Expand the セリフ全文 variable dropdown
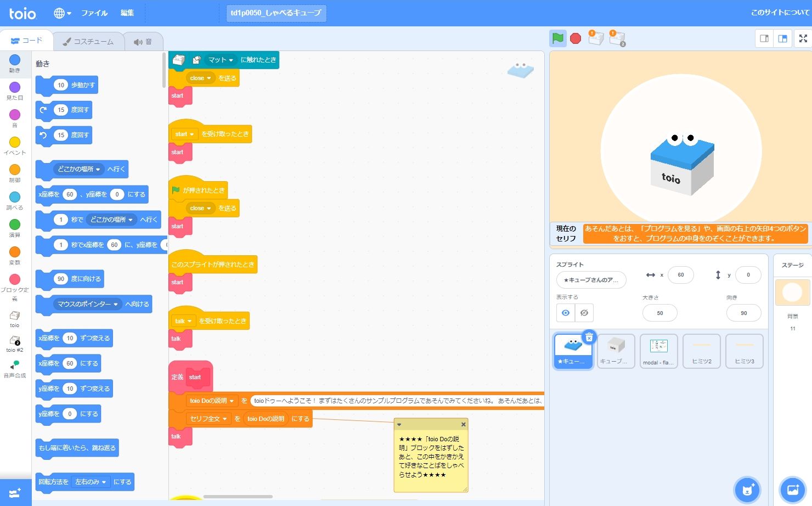The width and height of the screenshot is (812, 506). (208, 419)
